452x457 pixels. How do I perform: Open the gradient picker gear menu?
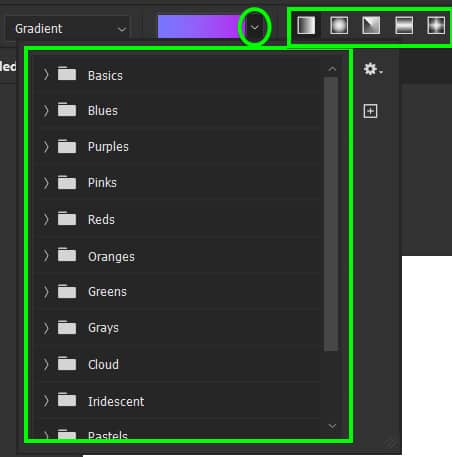click(373, 69)
